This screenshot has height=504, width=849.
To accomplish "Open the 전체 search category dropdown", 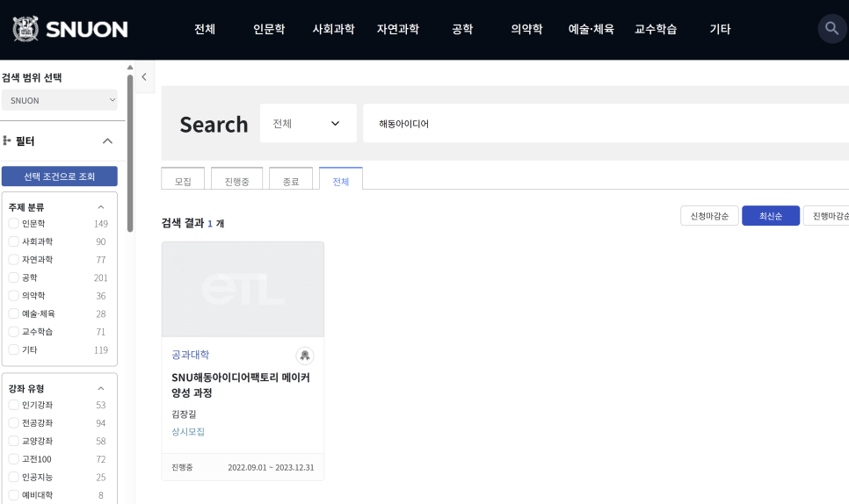I will coord(308,123).
